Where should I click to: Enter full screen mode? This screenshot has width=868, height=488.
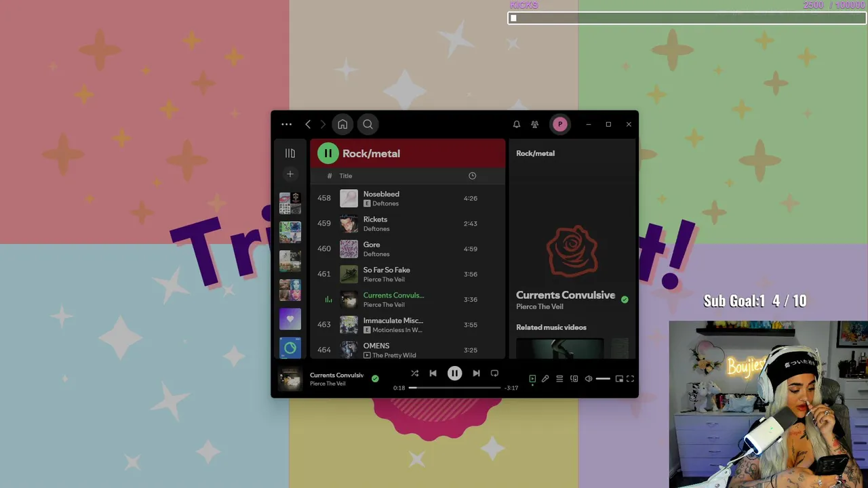tap(630, 379)
